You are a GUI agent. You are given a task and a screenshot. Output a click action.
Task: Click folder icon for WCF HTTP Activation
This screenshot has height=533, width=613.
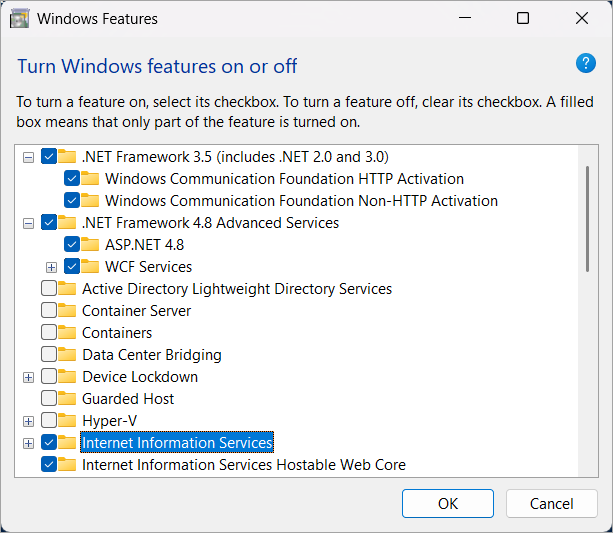pyautogui.click(x=90, y=178)
